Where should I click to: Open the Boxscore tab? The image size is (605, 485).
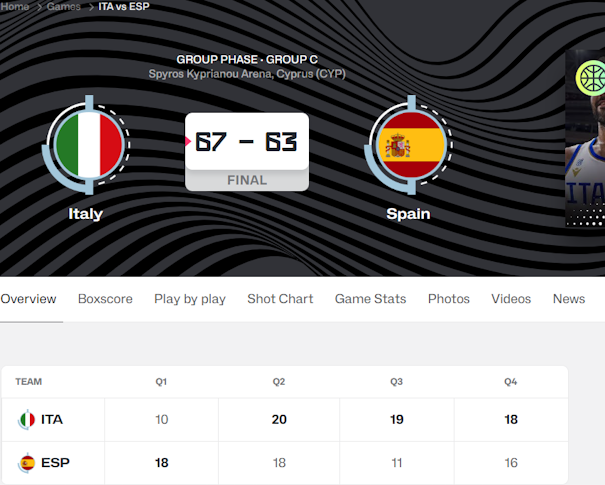click(x=105, y=299)
